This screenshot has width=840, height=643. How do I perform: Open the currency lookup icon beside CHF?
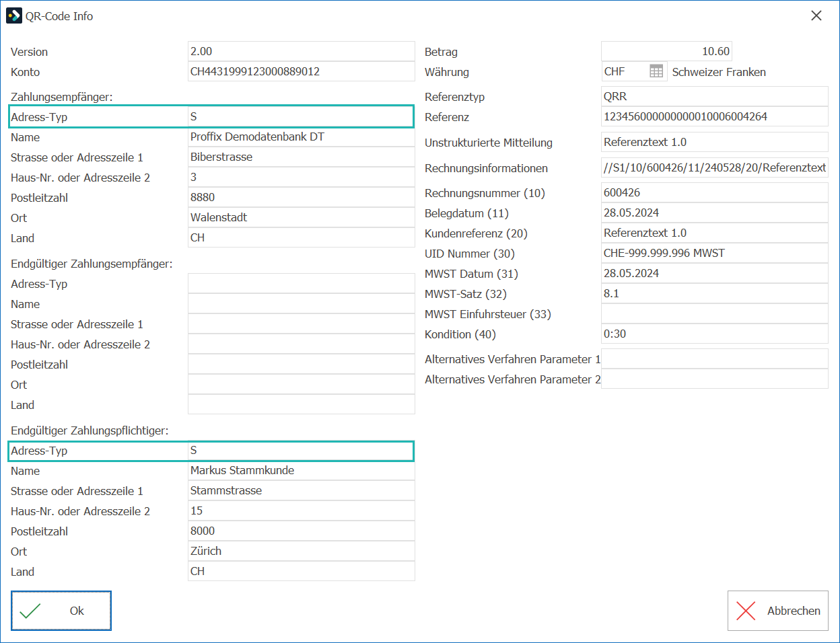coord(656,71)
